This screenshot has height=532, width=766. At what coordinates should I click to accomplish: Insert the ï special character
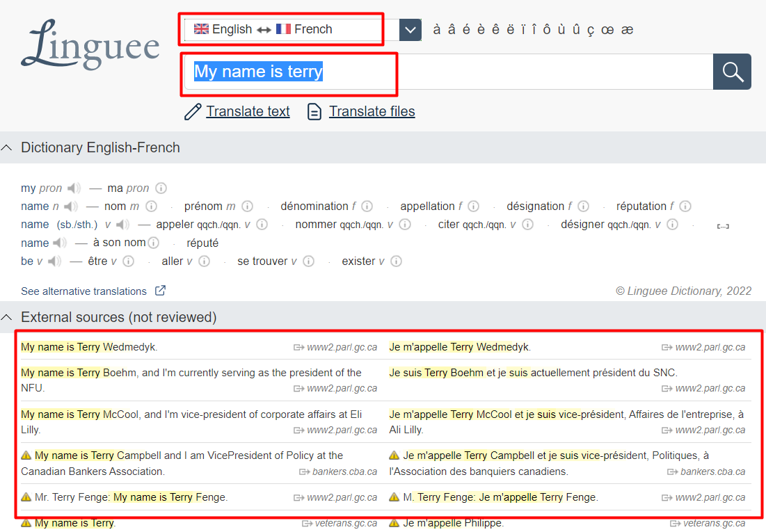pyautogui.click(x=523, y=30)
